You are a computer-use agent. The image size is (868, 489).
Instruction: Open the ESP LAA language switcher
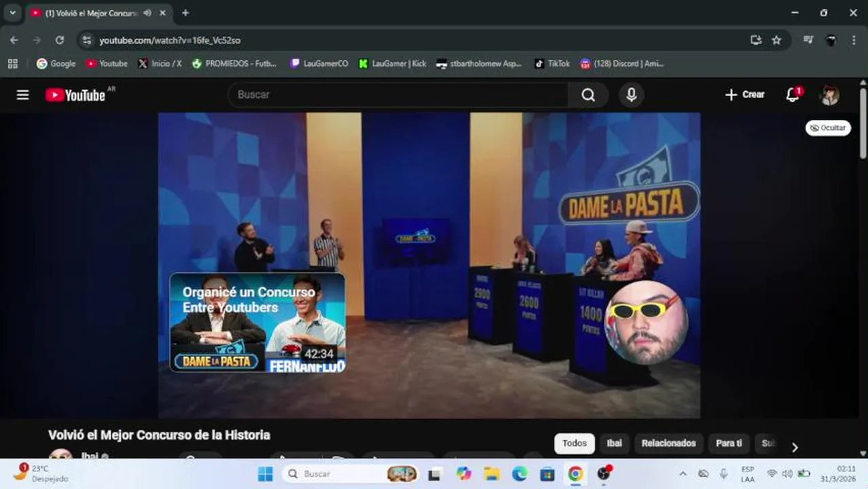point(747,474)
